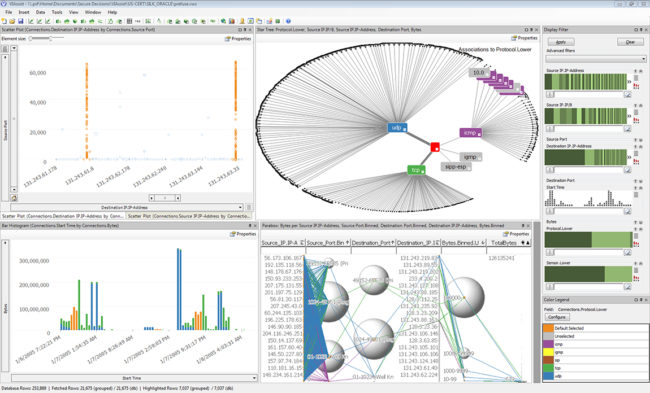Click the tcp node in Star Tree

[x=416, y=170]
